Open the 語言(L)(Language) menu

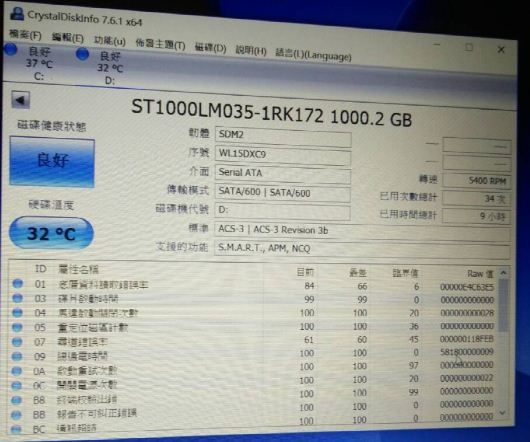pyautogui.click(x=313, y=55)
